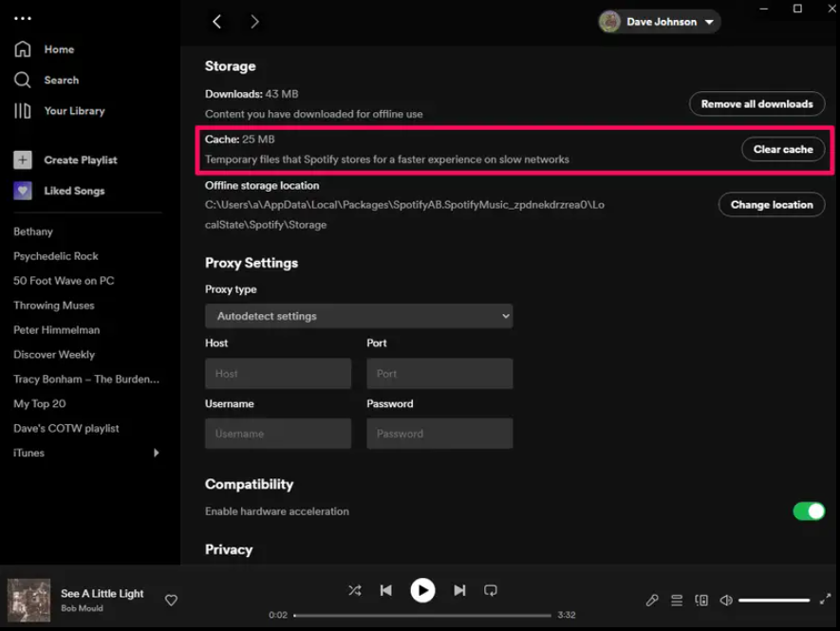Click the volume slider
Image resolution: width=840 pixels, height=631 pixels.
tap(774, 601)
